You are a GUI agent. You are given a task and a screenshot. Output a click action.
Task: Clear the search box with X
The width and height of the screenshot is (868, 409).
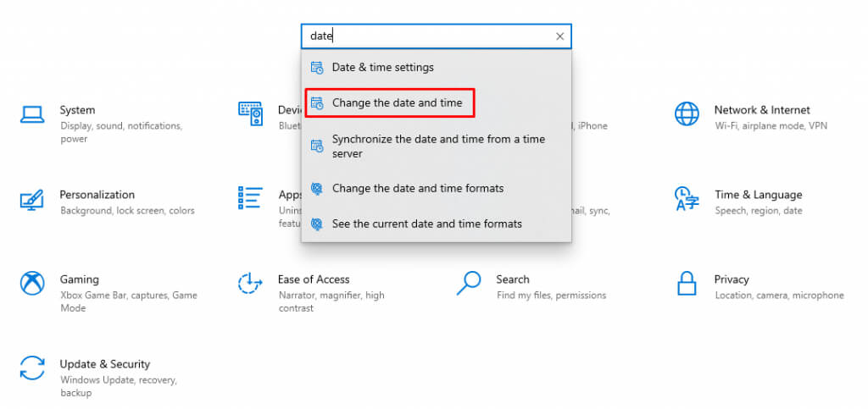pos(559,36)
